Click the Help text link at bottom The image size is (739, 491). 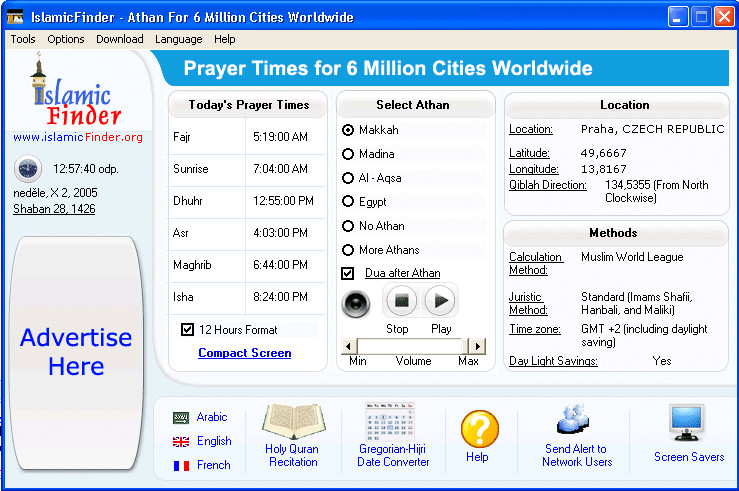477,457
